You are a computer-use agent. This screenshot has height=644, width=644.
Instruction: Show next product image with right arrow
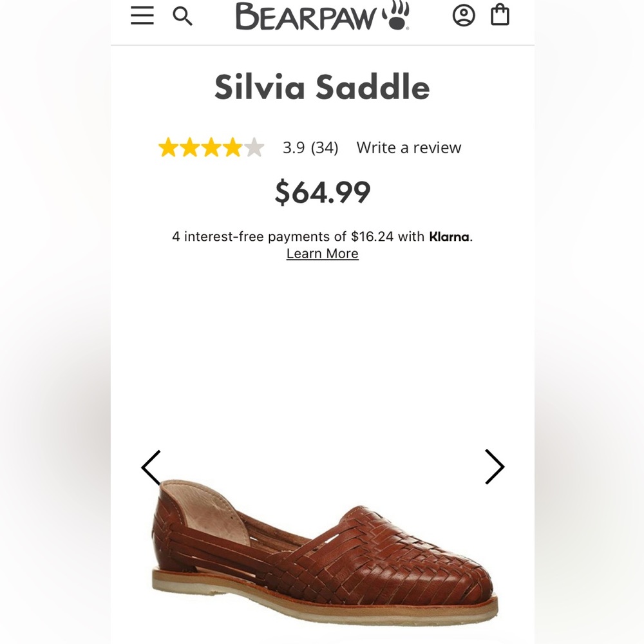tap(495, 468)
